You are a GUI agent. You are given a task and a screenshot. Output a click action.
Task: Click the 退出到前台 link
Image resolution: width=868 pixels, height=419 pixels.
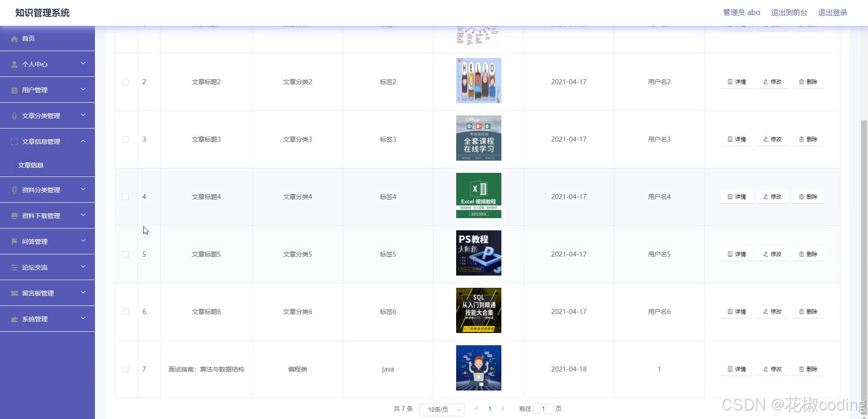click(x=789, y=13)
